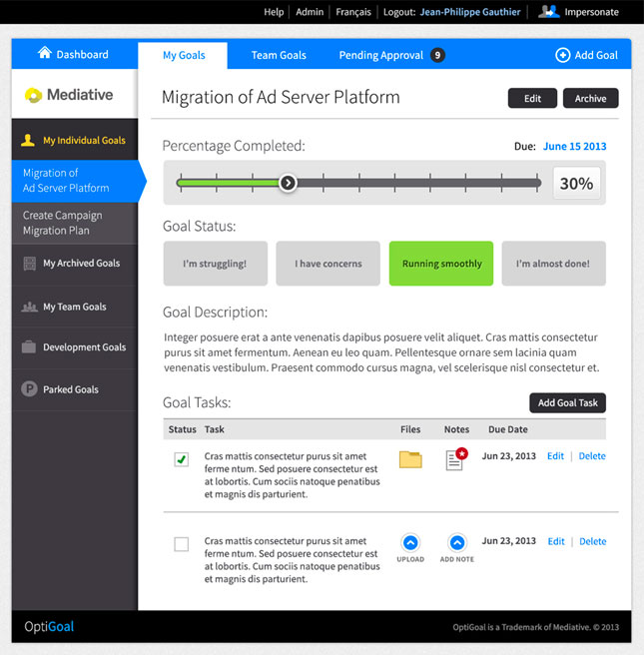The height and width of the screenshot is (655, 644).
Task: Click the Add Note arrow icon
Action: 456,543
